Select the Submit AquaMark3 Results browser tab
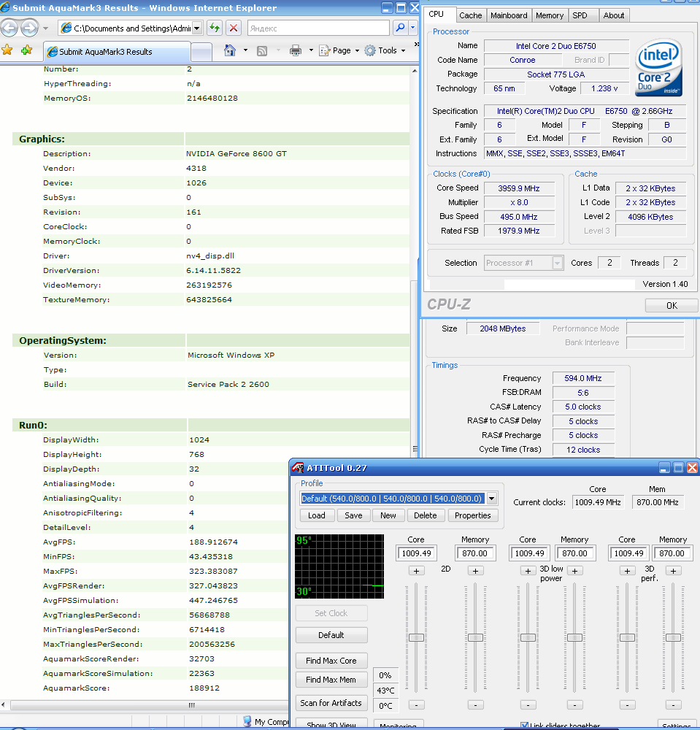This screenshot has width=700, height=730. click(x=116, y=52)
